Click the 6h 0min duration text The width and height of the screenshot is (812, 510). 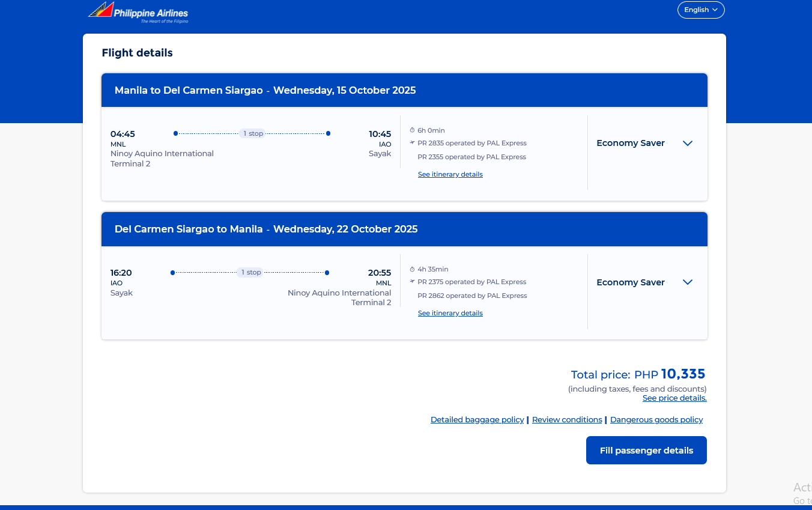pyautogui.click(x=431, y=130)
